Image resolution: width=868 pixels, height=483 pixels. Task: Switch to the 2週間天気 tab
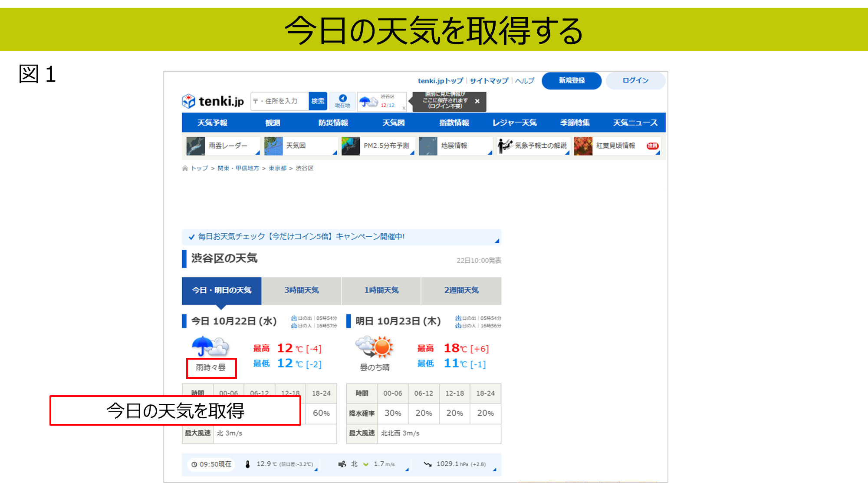coord(461,290)
